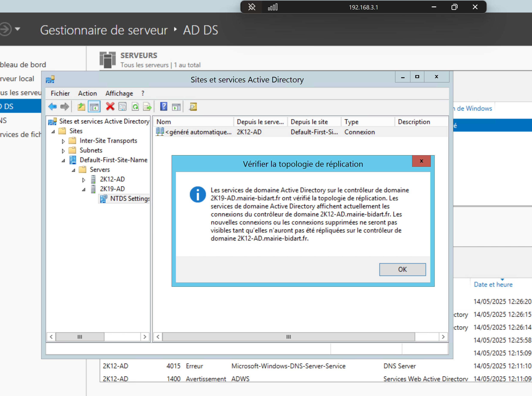Open the Action menu
Screen dimensions: 532x396
click(88, 93)
